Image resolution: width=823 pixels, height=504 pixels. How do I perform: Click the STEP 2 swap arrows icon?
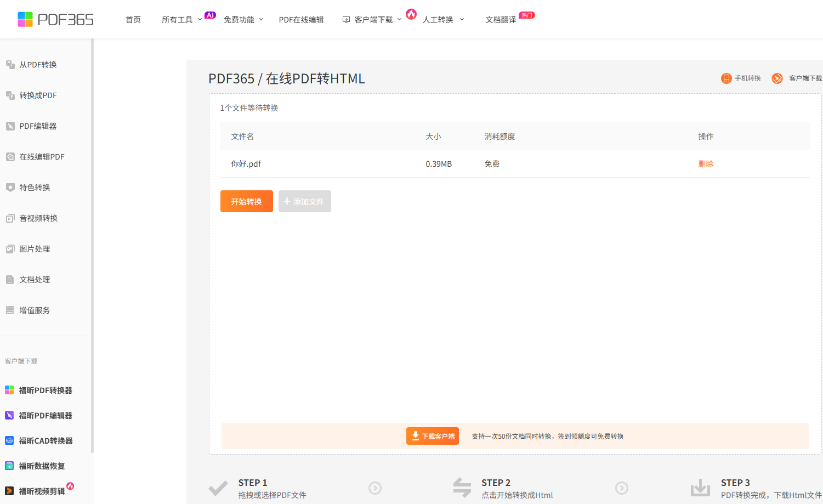click(x=462, y=488)
